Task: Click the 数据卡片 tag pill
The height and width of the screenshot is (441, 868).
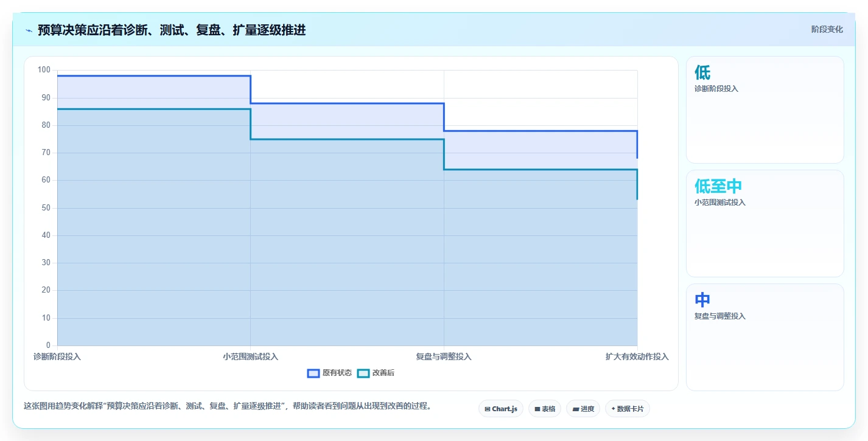Action: [628, 409]
